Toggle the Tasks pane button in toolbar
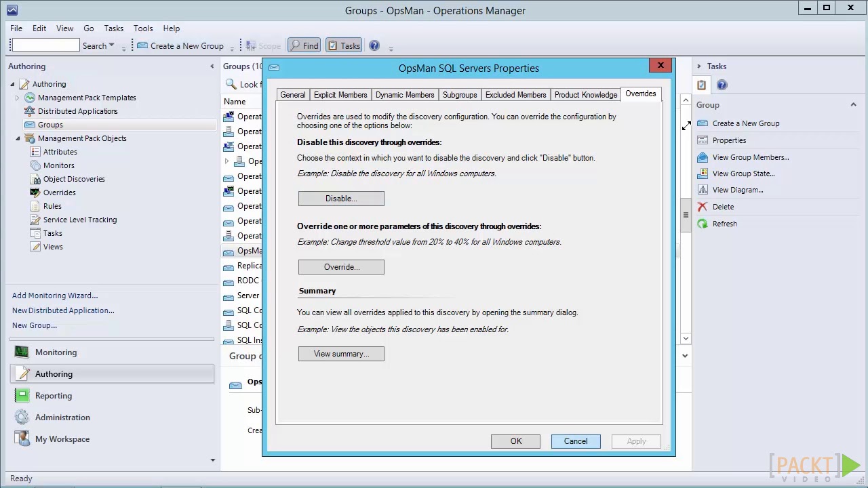The image size is (868, 488). [x=344, y=45]
